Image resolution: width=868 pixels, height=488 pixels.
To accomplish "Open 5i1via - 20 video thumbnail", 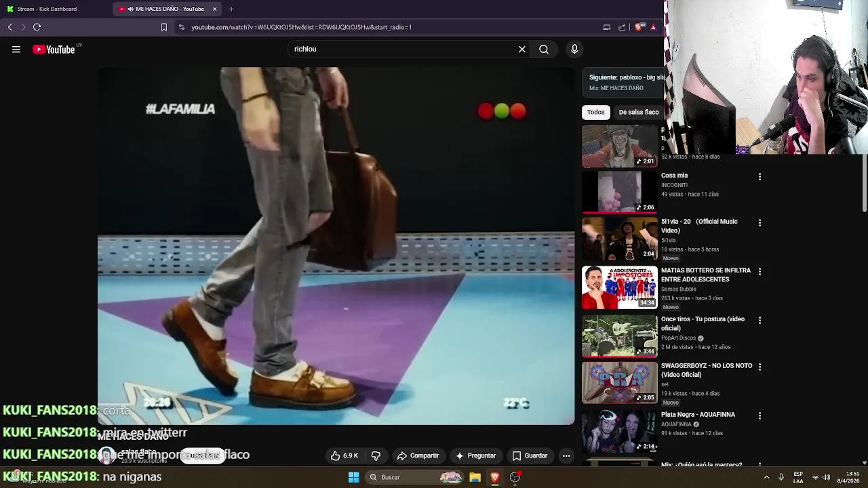I will 620,239.
